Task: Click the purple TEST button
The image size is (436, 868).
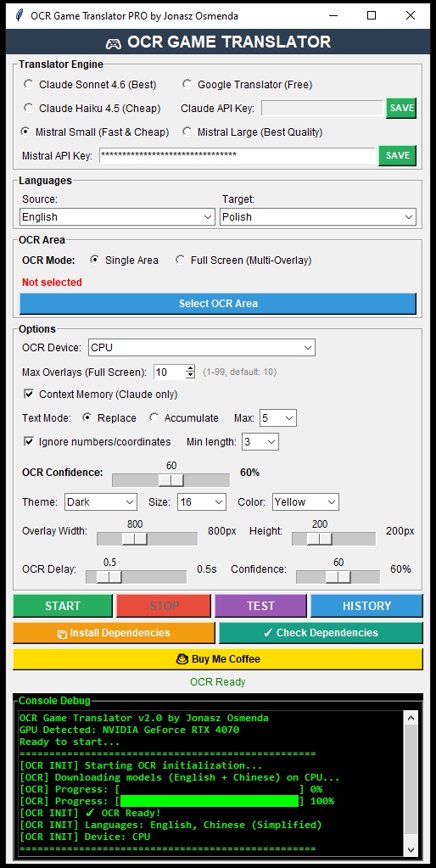Action: point(260,606)
